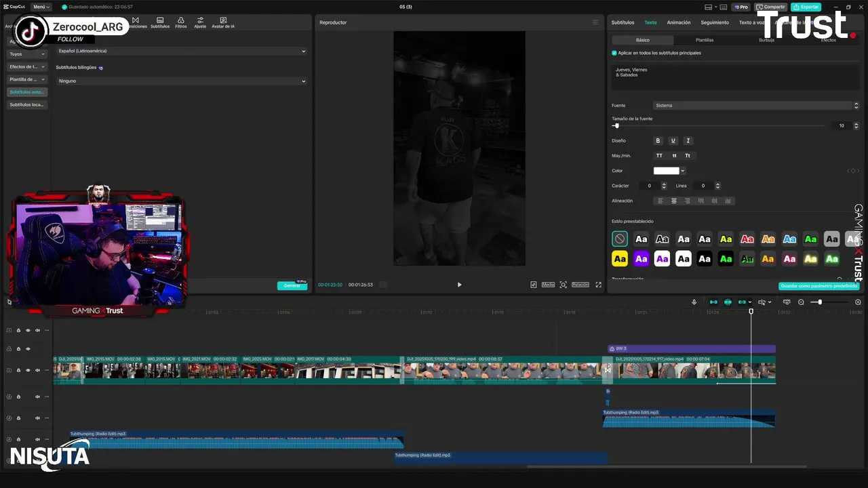Select the no-style preset icon
The height and width of the screenshot is (488, 868).
point(620,239)
